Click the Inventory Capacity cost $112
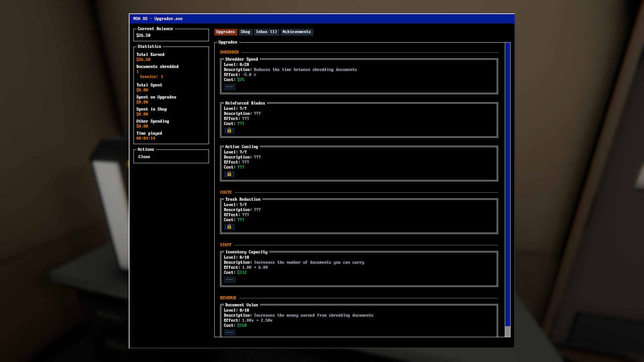The width and height of the screenshot is (644, 362). 242,273
